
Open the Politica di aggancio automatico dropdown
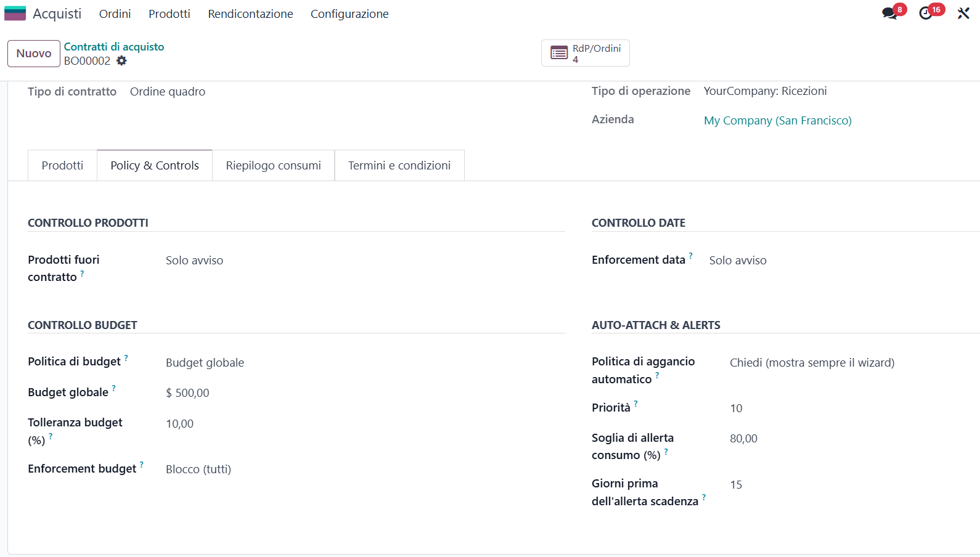coord(851,363)
